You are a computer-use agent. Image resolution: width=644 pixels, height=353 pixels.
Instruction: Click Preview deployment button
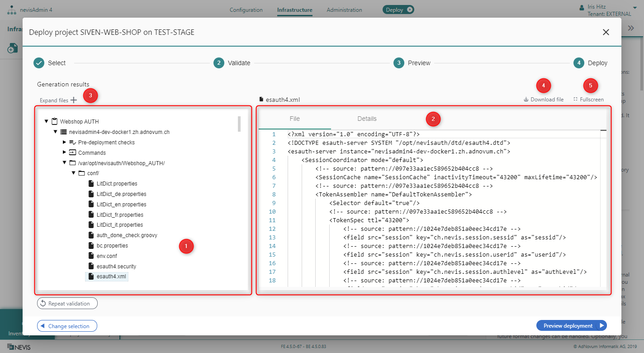click(572, 326)
